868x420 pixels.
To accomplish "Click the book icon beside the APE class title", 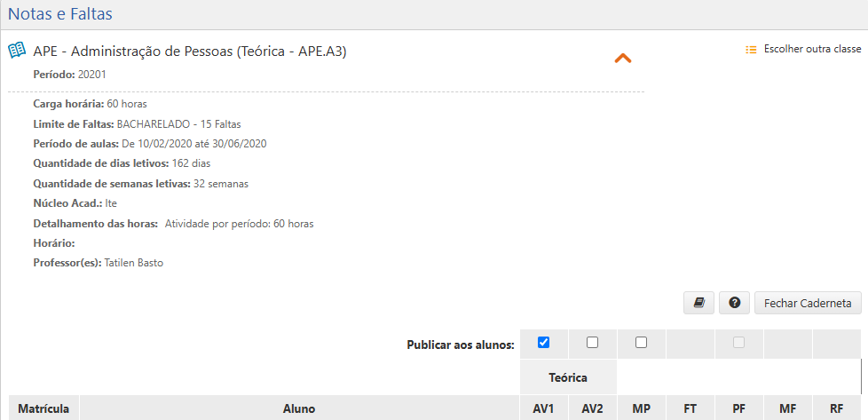I will point(16,51).
